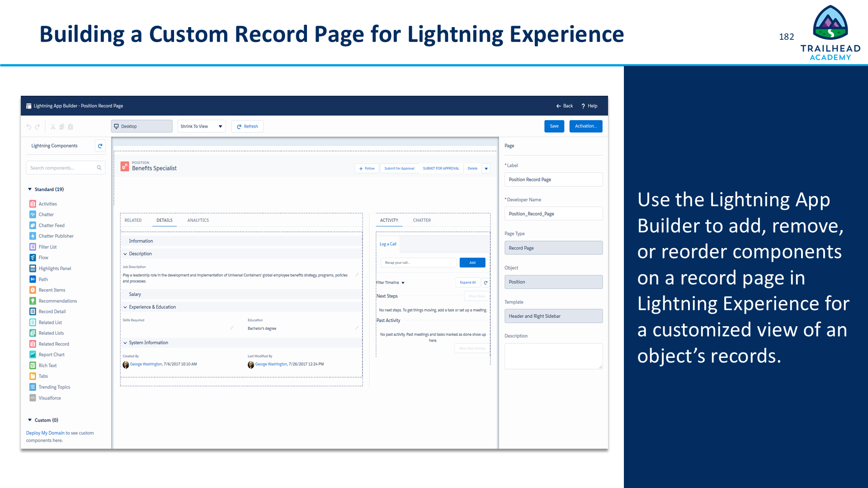Image resolution: width=868 pixels, height=488 pixels.
Task: Open the Desktop form factor selector
Action: point(142,127)
